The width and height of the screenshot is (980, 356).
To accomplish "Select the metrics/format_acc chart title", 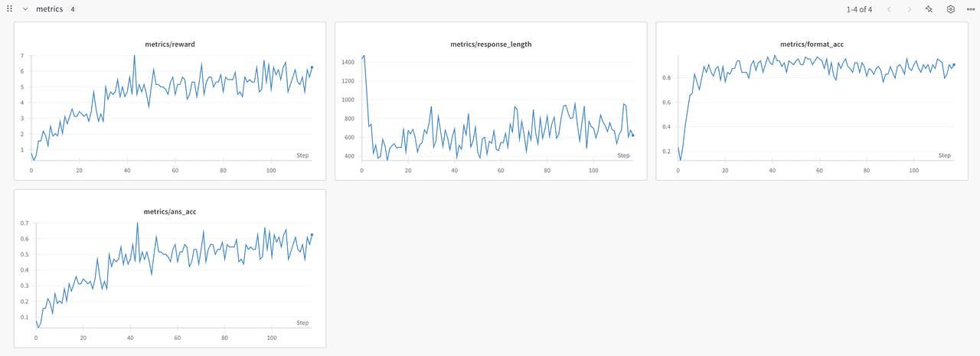I will [812, 44].
